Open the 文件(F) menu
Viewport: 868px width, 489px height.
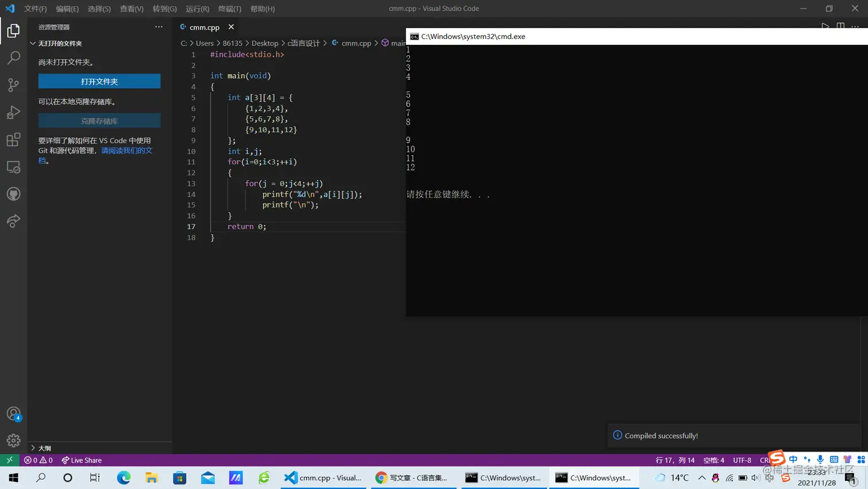point(36,9)
